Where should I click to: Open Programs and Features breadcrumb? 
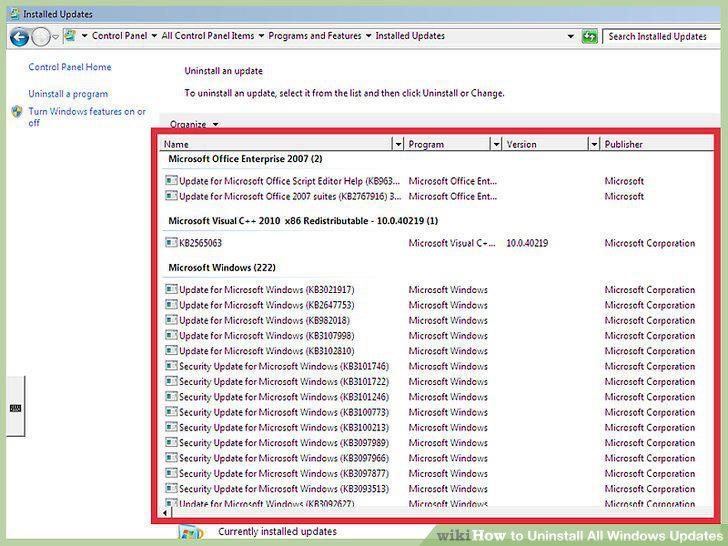pyautogui.click(x=315, y=35)
